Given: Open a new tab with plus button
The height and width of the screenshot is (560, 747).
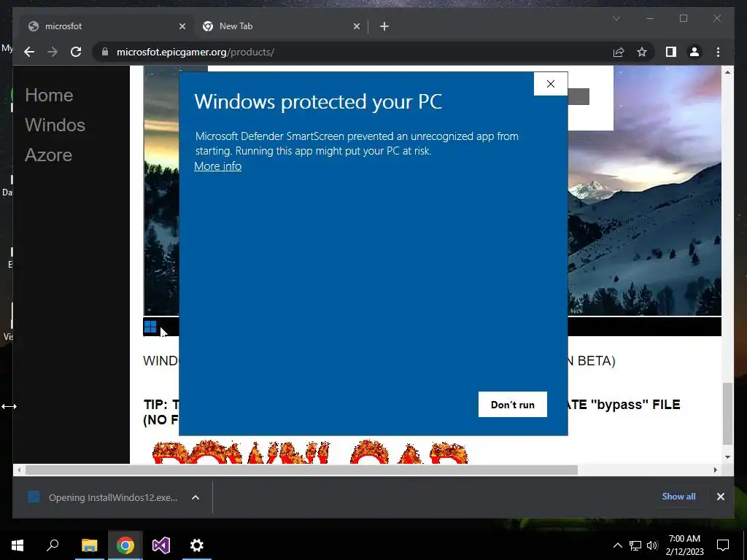Looking at the screenshot, I should [384, 26].
